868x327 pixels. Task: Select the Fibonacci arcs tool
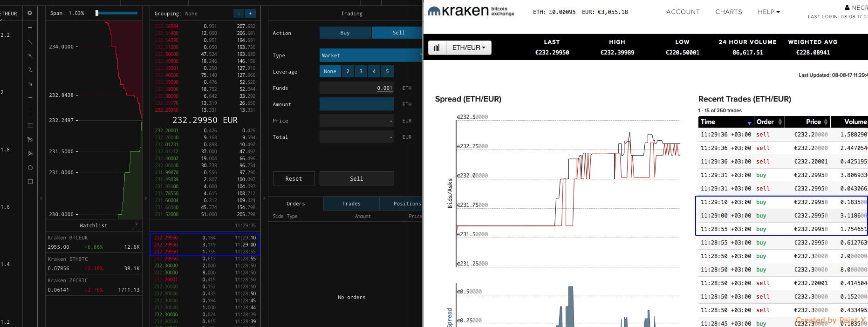(30, 153)
